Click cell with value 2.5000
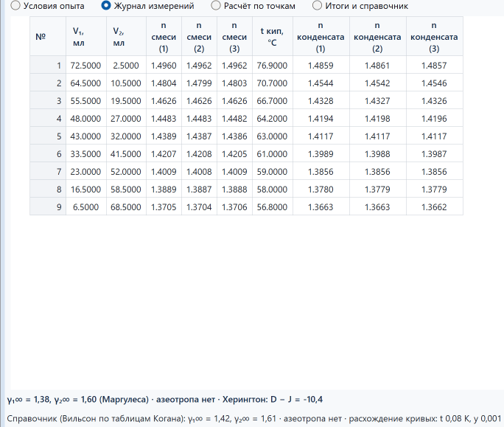 click(x=126, y=66)
